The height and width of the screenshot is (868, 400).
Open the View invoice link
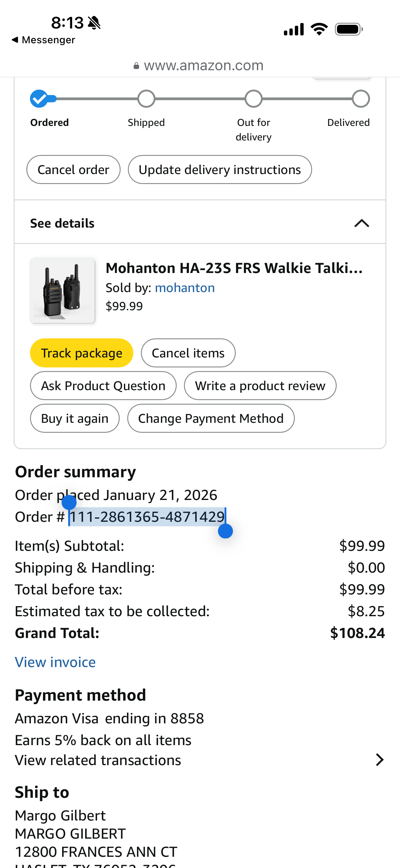55,662
